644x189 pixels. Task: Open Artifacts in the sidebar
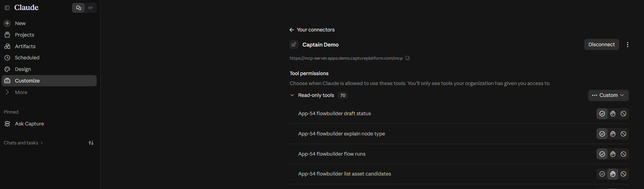[x=49, y=46]
